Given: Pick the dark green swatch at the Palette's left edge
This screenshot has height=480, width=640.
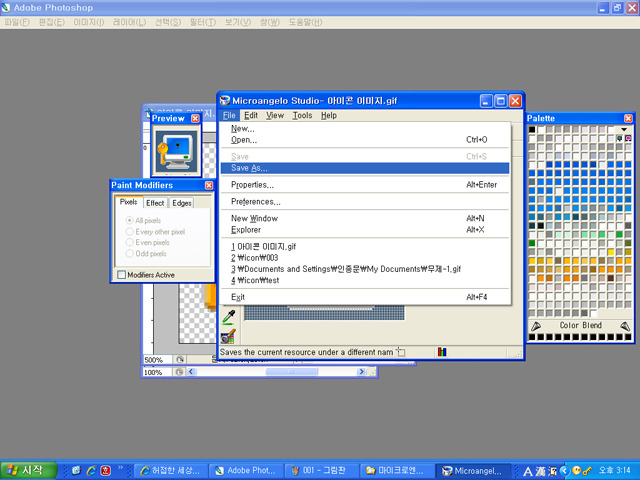Looking at the screenshot, I should [x=532, y=243].
